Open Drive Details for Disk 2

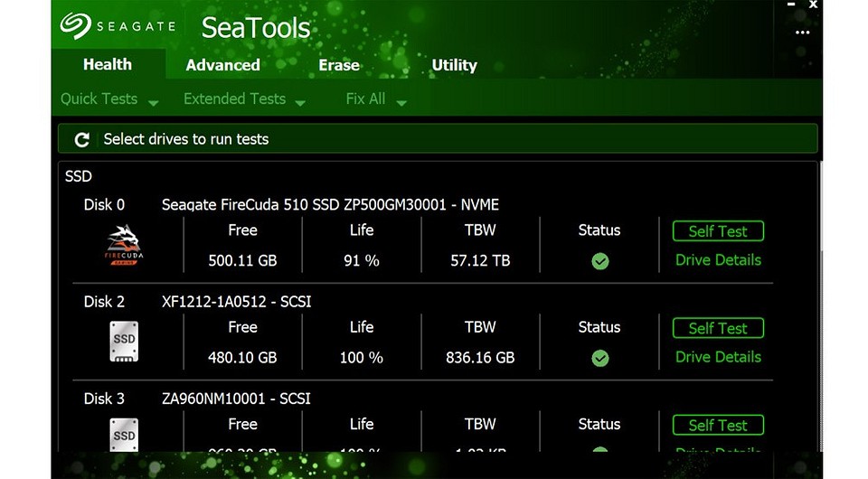pos(718,357)
